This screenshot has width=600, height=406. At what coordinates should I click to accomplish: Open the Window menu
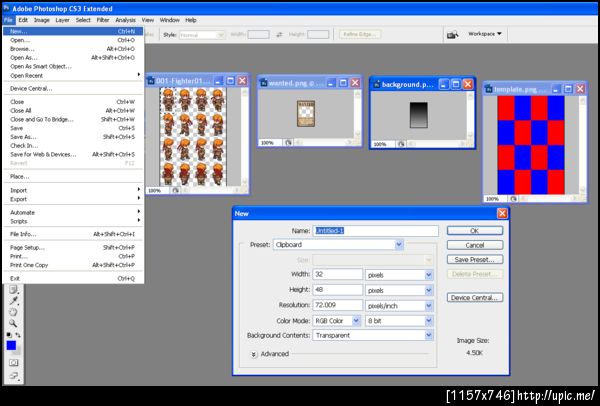pos(170,20)
